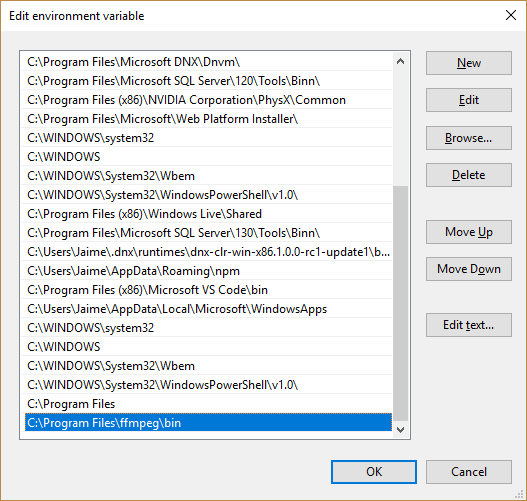Open the Browse... folder dialog
Image resolution: width=527 pixels, height=501 pixels.
(469, 138)
